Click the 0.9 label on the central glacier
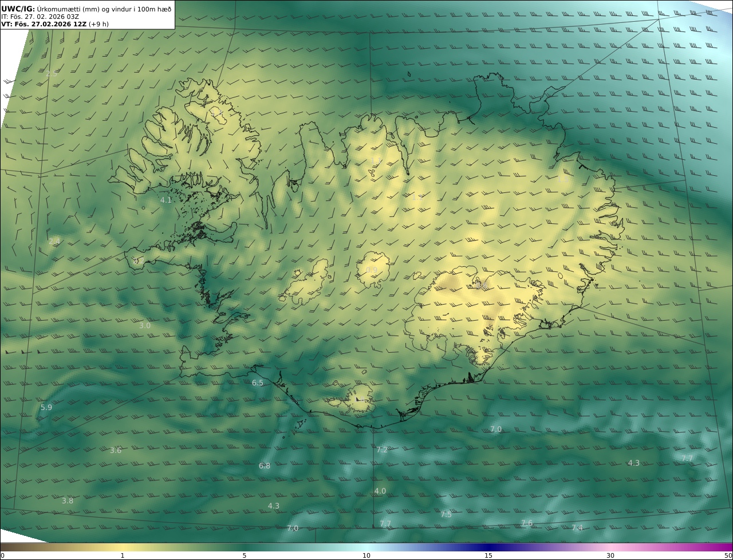The image size is (733, 560). [x=372, y=270]
